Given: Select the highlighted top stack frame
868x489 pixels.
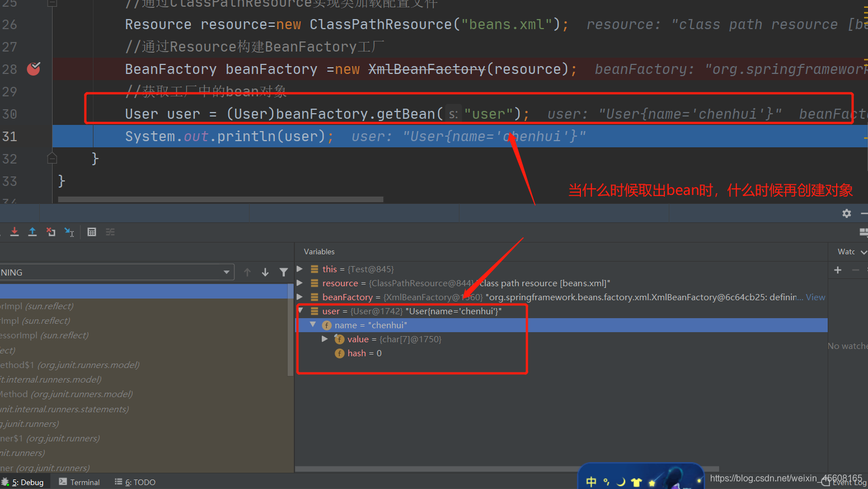Looking at the screenshot, I should (x=144, y=291).
